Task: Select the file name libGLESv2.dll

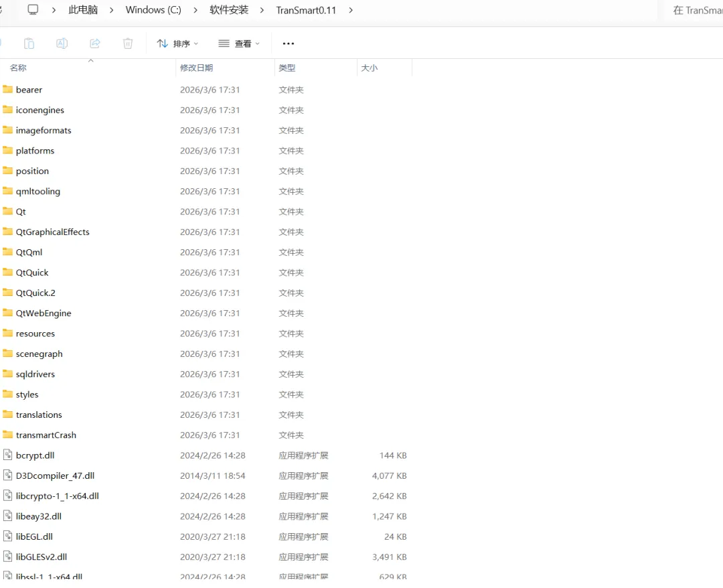Action: [42, 557]
